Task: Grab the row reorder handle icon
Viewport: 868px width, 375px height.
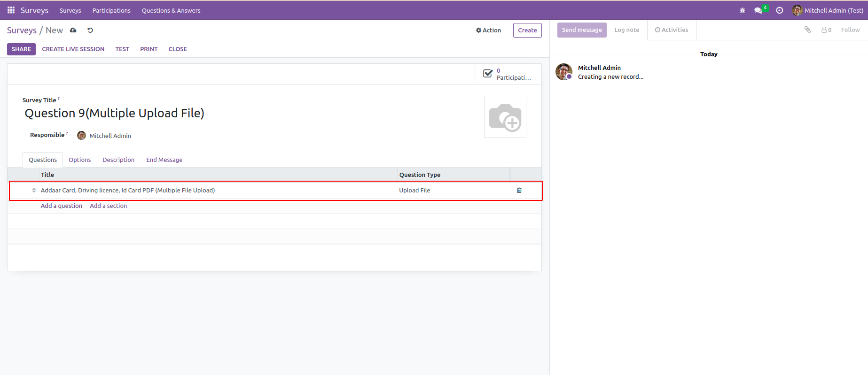Action: pos(34,190)
